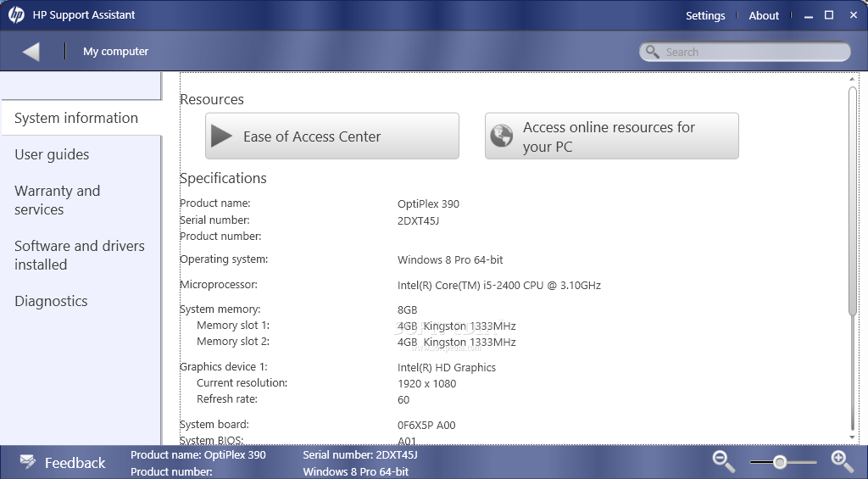Click My computer breadcrumb

click(115, 52)
